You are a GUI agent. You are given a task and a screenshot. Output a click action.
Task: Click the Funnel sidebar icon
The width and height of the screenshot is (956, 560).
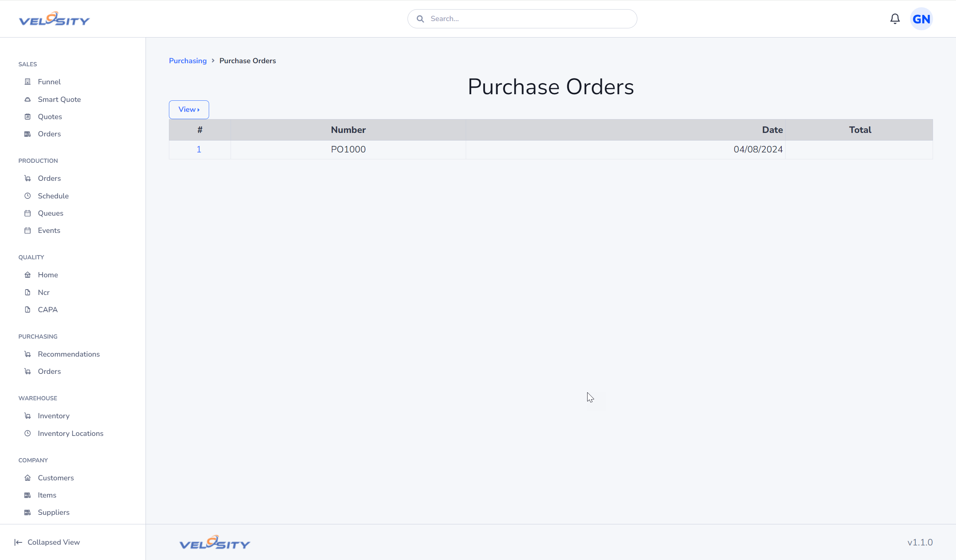coord(28,82)
